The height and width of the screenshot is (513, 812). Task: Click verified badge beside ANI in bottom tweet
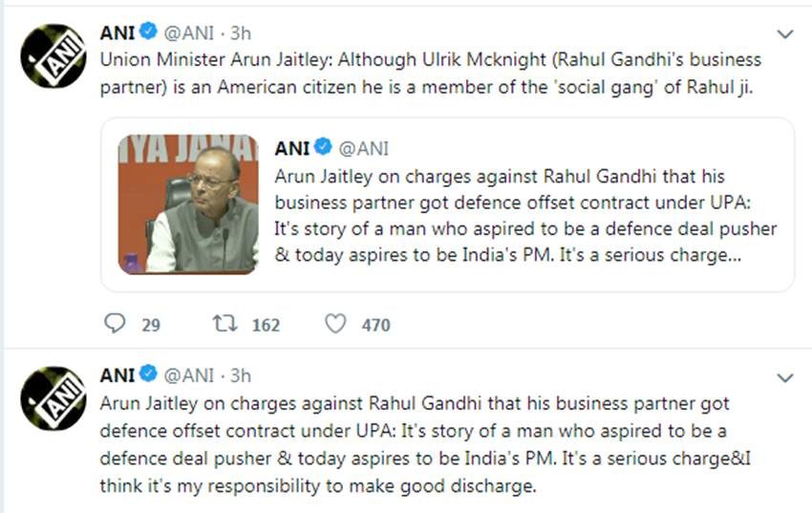click(148, 375)
